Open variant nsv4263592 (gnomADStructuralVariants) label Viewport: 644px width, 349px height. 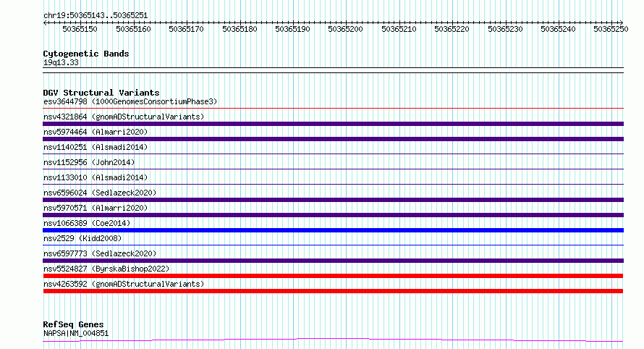(x=124, y=284)
